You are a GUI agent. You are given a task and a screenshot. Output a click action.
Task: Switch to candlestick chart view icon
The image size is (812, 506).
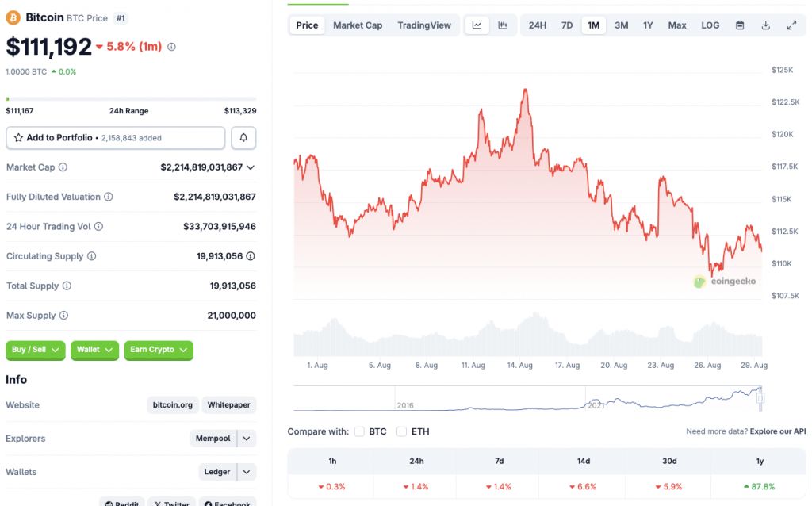(502, 25)
